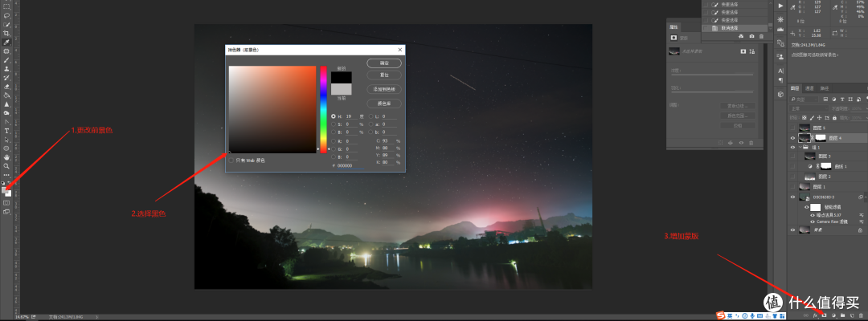
Task: Select the Clone Stamp tool
Action: pos(6,68)
